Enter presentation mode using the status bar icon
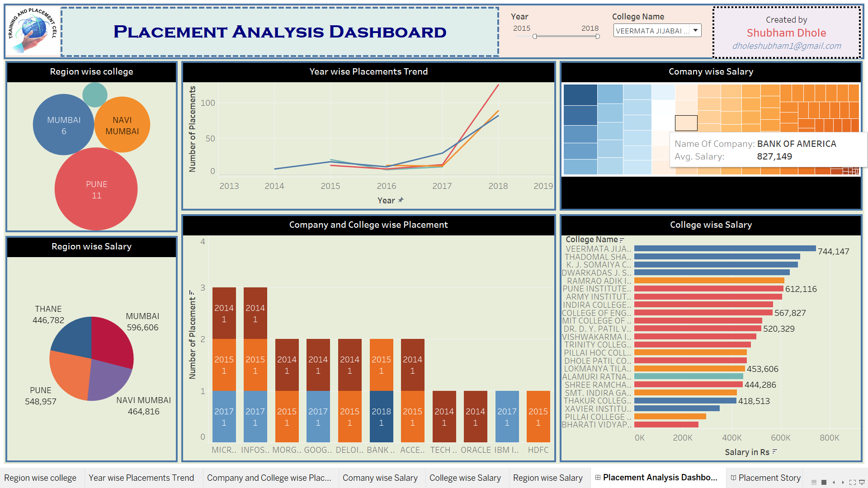This screenshot has height=488, width=868. click(862, 483)
